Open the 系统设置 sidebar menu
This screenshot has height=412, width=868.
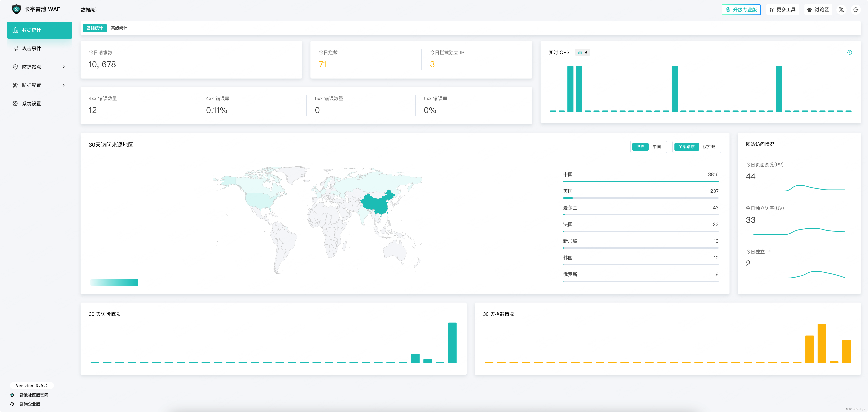39,104
